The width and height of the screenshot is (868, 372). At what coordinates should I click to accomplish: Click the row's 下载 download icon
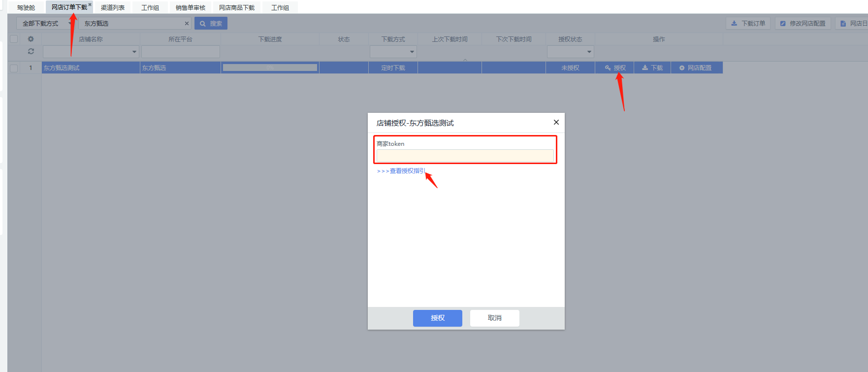click(x=645, y=68)
